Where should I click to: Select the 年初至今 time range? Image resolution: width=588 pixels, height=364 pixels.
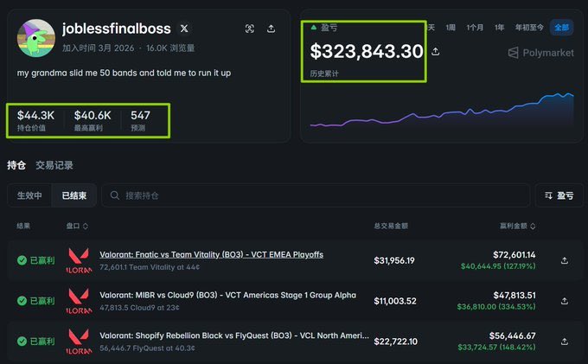point(529,28)
